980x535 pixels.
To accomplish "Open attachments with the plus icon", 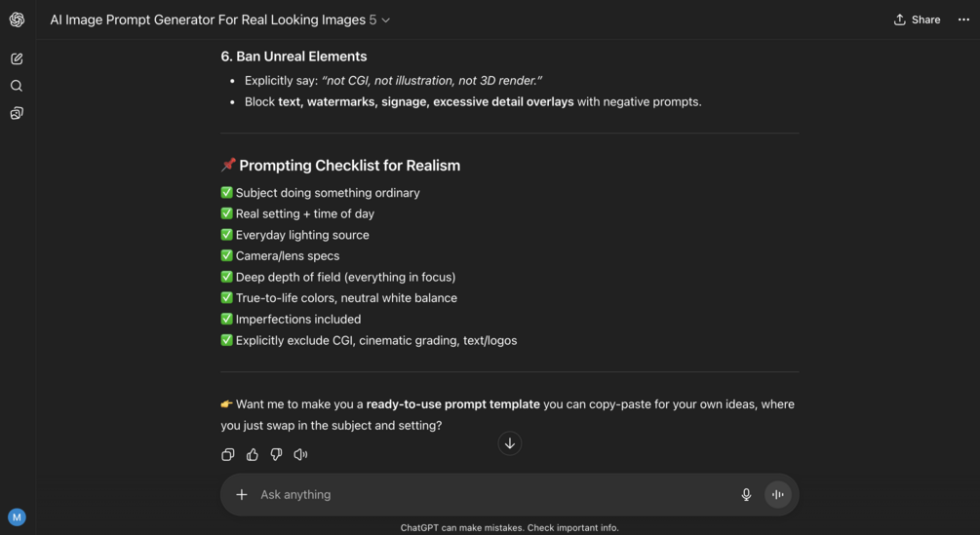I will (x=242, y=494).
